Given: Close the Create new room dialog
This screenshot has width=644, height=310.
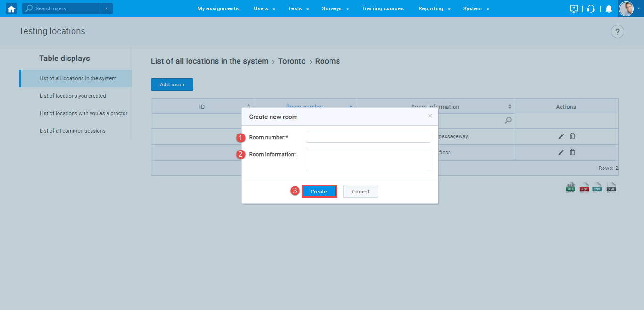Looking at the screenshot, I should click(430, 116).
